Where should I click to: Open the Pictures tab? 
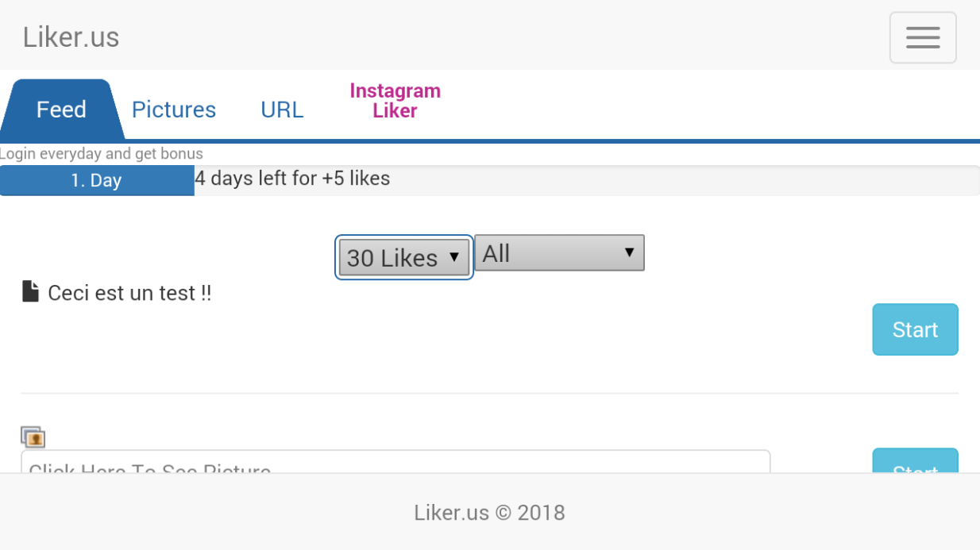pyautogui.click(x=173, y=110)
